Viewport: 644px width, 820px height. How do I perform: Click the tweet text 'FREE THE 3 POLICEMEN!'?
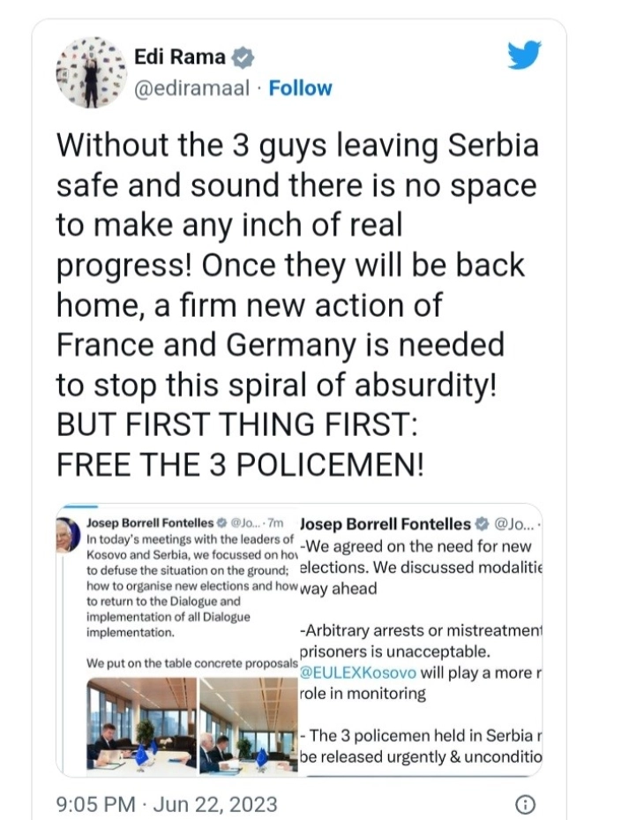(240, 463)
